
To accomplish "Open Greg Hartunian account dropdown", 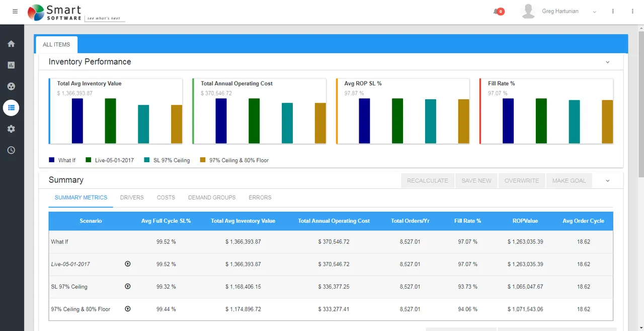I will pyautogui.click(x=594, y=12).
